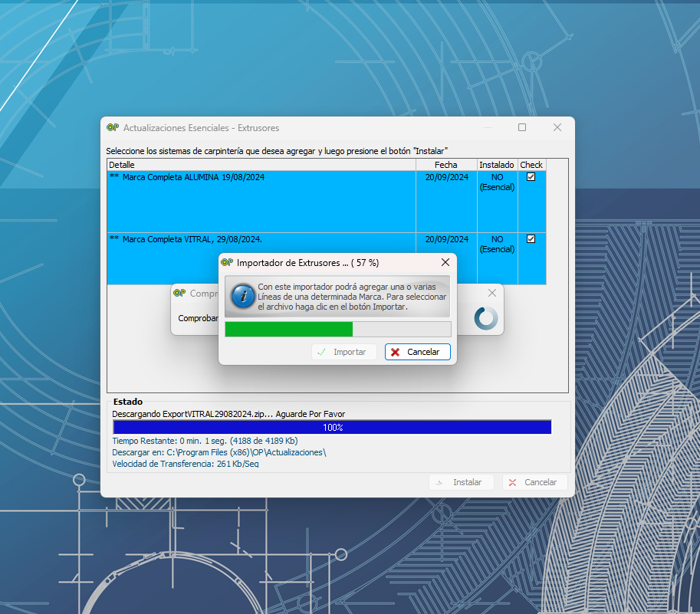Click the blue info icon in importer dialog

pyautogui.click(x=242, y=297)
